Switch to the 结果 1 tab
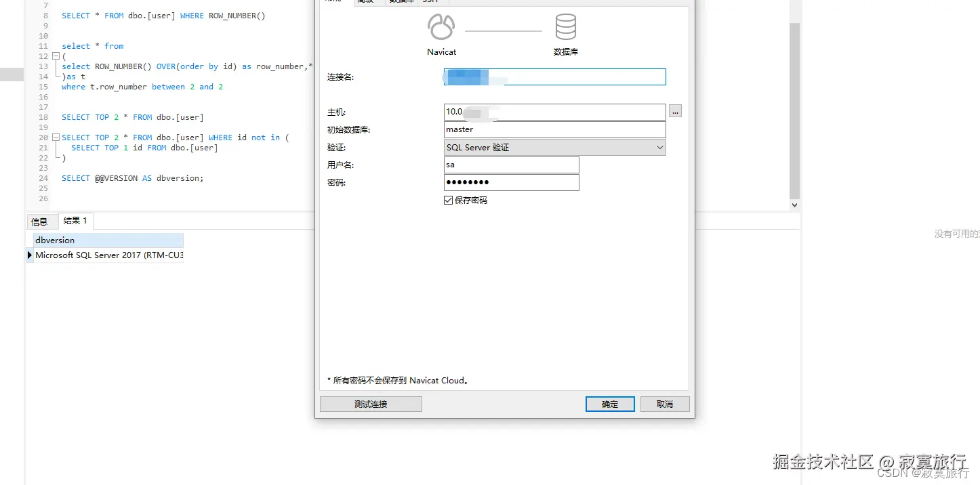 [75, 221]
